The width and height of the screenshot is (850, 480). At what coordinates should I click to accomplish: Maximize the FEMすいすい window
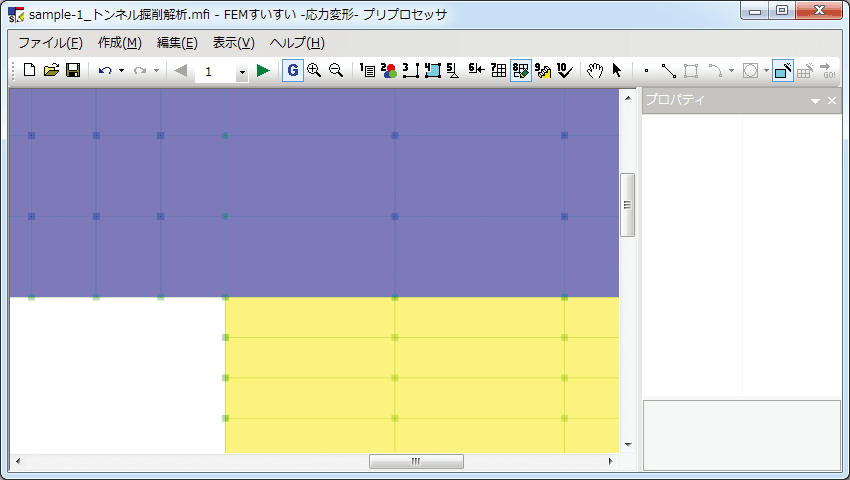(x=782, y=10)
